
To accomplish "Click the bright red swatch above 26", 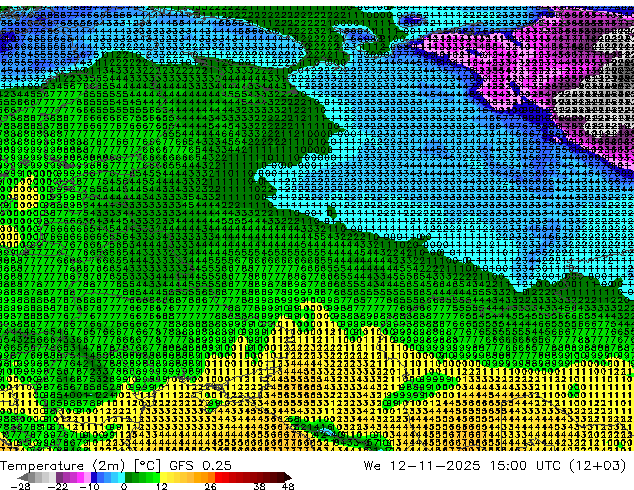I will tap(218, 477).
